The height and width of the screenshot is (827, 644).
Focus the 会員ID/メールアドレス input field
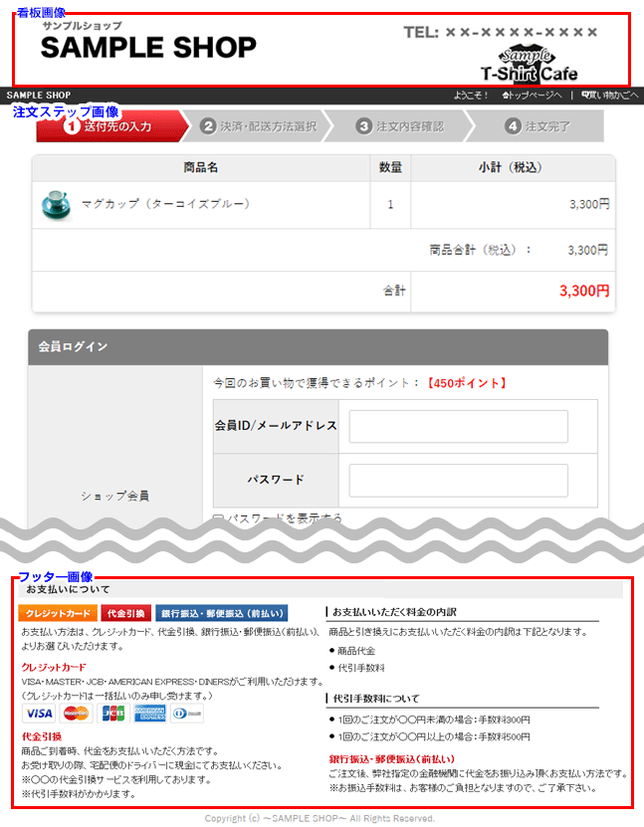click(458, 427)
